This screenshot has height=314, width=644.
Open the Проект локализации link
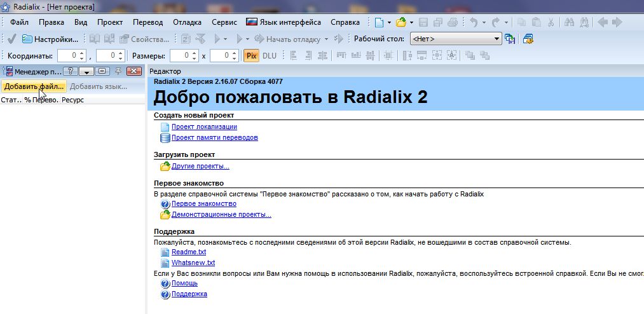tap(204, 127)
